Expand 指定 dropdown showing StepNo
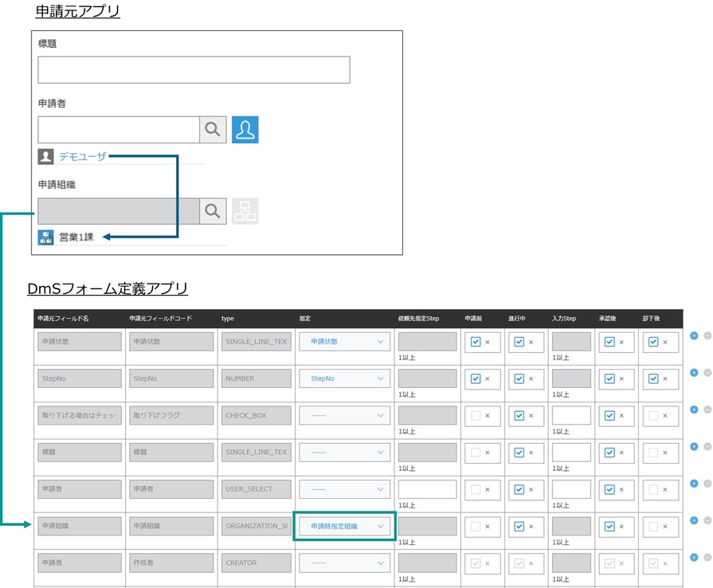Image resolution: width=713 pixels, height=588 pixels. (x=344, y=378)
